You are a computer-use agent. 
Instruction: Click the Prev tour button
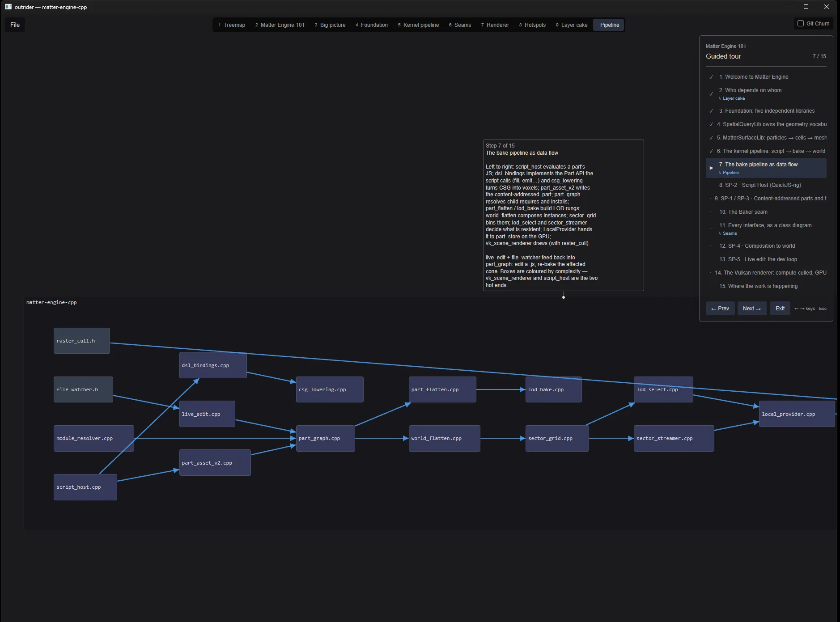pyautogui.click(x=720, y=309)
